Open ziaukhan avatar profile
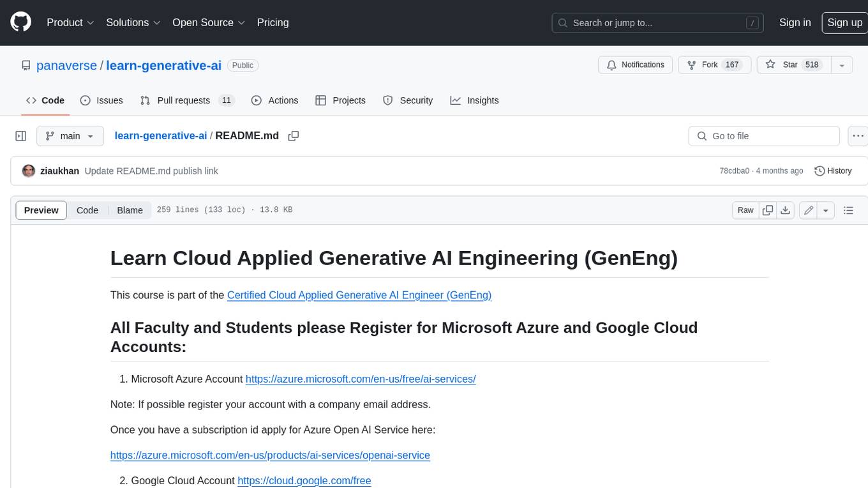This screenshot has height=488, width=868. coord(29,171)
